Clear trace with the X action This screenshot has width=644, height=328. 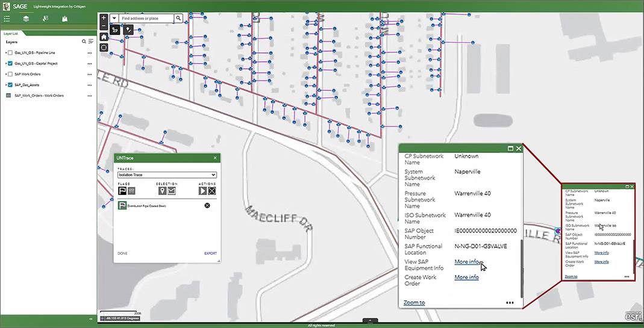click(x=211, y=191)
